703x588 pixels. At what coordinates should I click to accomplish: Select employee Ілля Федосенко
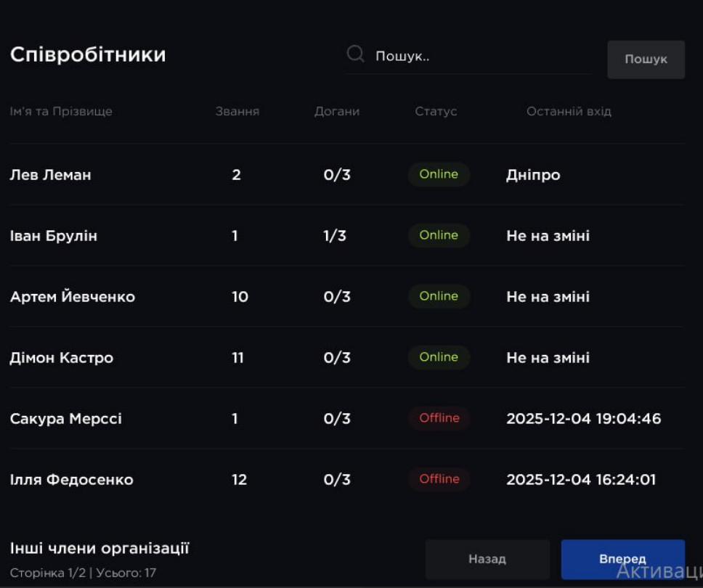71,480
